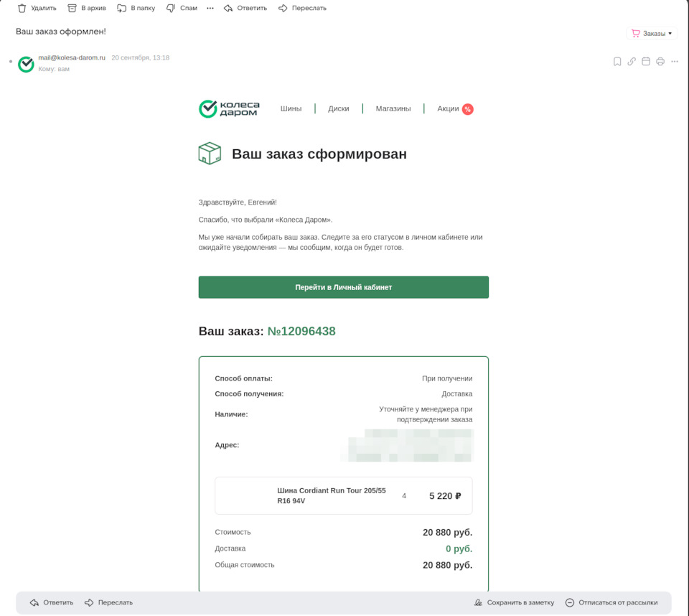This screenshot has width=689, height=616.
Task: Click the Кому: вам recipient text
Action: (x=54, y=69)
